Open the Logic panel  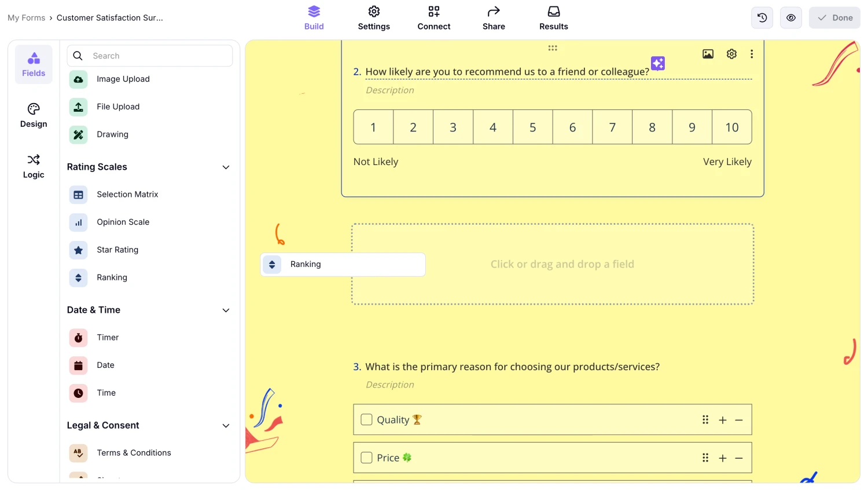pyautogui.click(x=33, y=167)
